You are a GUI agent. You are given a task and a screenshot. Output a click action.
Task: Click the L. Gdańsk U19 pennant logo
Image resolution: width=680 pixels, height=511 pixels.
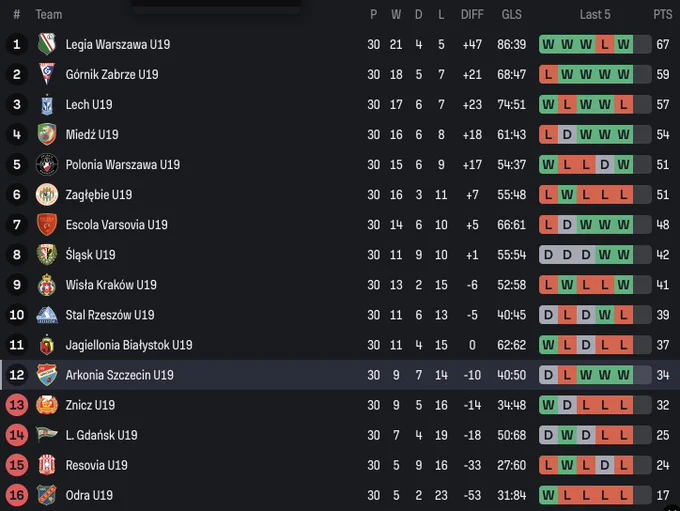tap(47, 435)
